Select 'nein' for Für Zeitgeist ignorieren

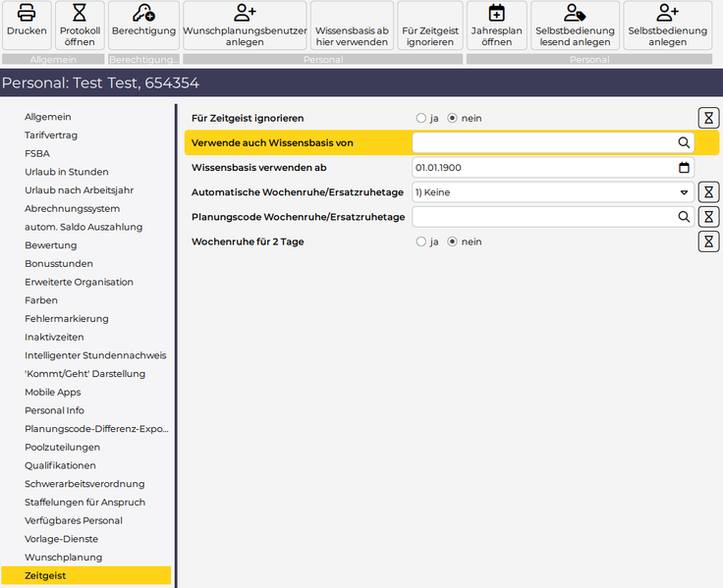click(453, 119)
